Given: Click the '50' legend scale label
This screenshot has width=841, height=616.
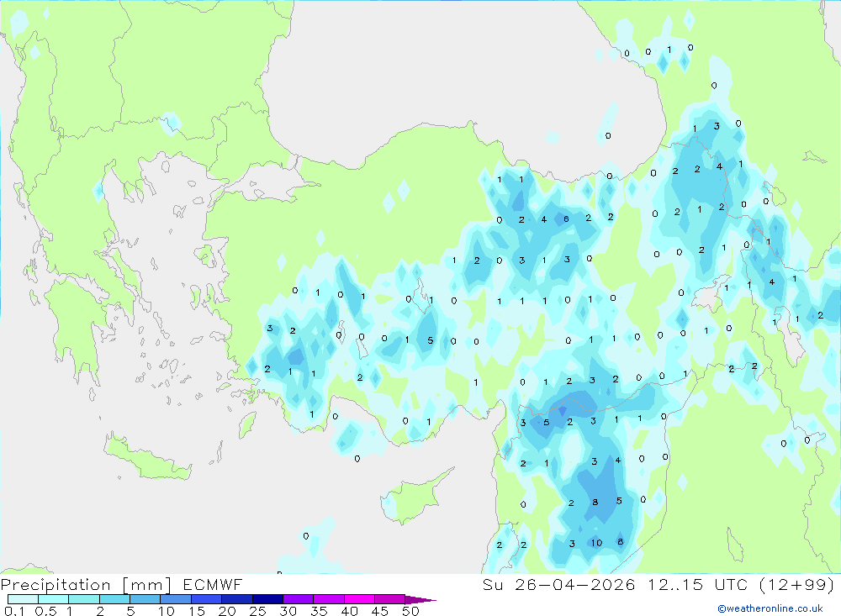Looking at the screenshot, I should (x=410, y=611).
